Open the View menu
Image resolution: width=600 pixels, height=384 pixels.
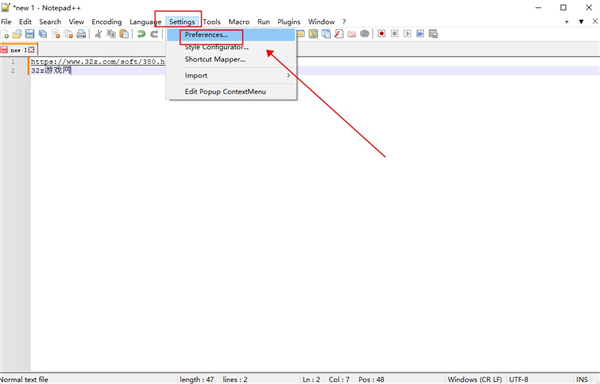click(x=76, y=22)
